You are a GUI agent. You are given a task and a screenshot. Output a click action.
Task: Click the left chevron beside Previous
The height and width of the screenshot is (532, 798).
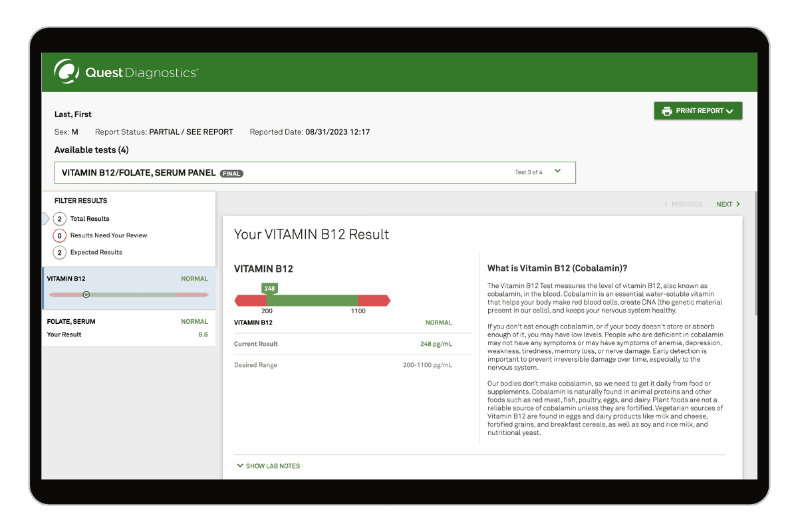(x=666, y=204)
